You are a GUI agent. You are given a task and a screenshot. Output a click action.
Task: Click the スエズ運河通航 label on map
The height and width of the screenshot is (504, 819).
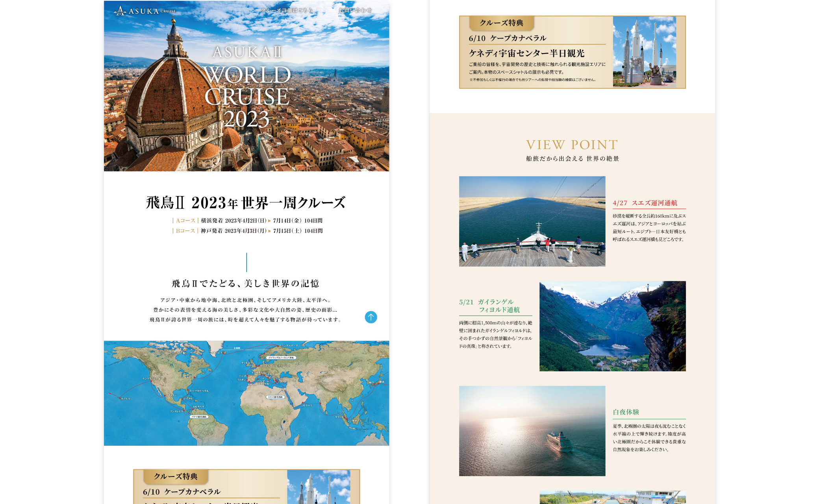[x=275, y=397]
